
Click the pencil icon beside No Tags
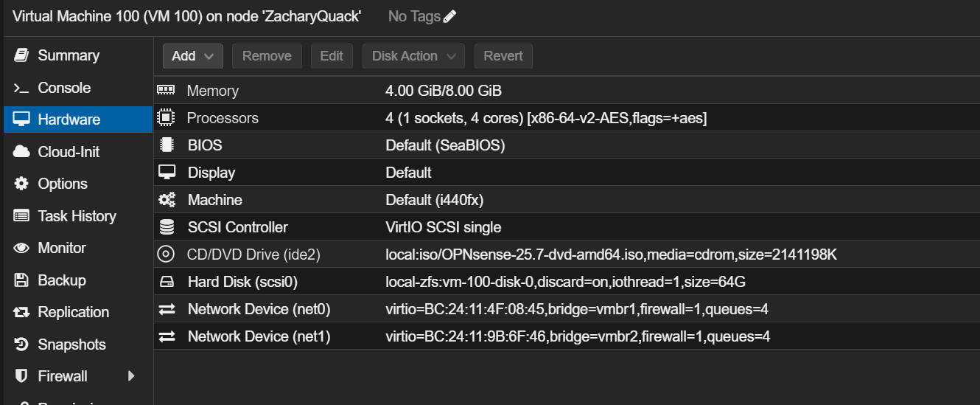coord(449,16)
